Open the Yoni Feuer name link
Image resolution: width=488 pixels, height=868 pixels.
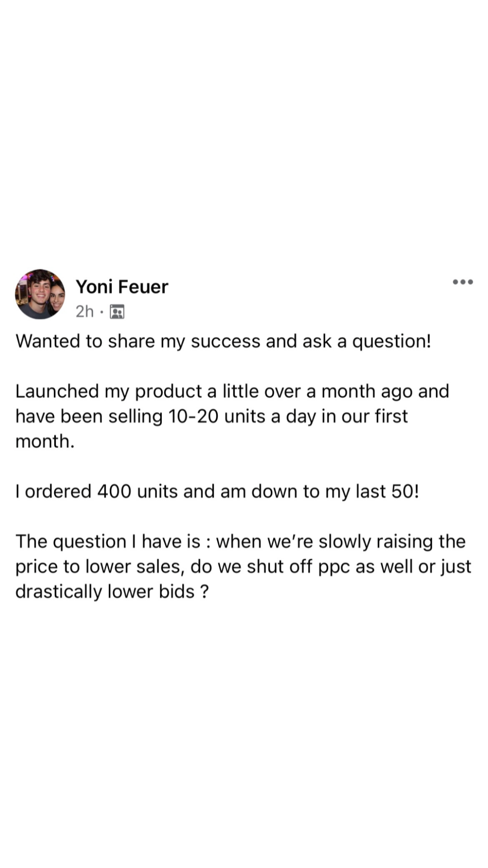click(x=122, y=287)
